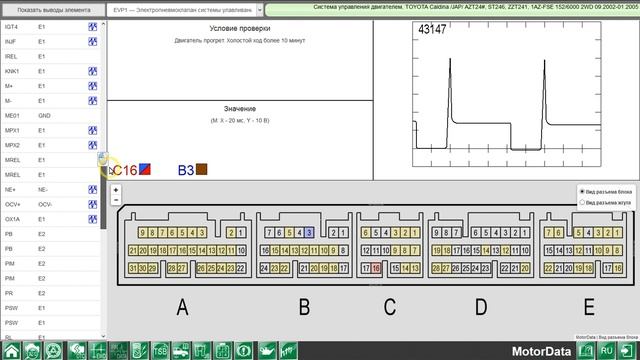Open the help book icon near MotorData
The image size is (640, 360).
pos(586,351)
